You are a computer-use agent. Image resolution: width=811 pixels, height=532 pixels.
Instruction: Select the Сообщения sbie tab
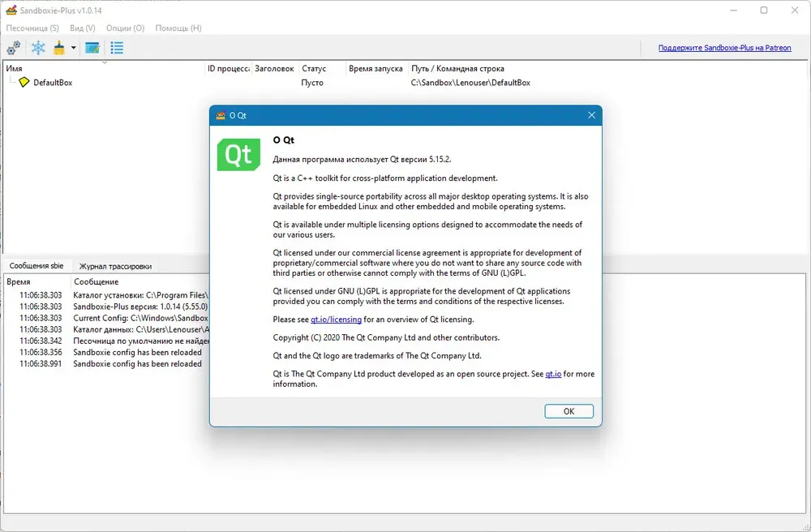(x=36, y=266)
